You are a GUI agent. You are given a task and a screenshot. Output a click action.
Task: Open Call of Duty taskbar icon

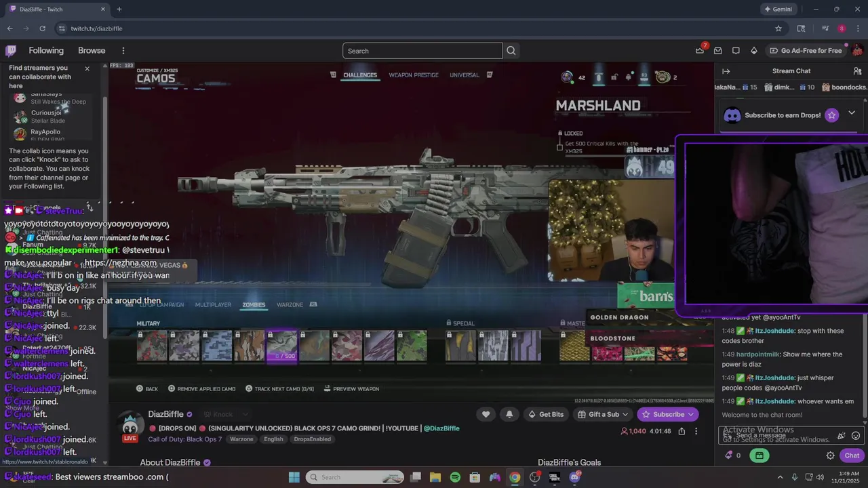click(x=555, y=477)
